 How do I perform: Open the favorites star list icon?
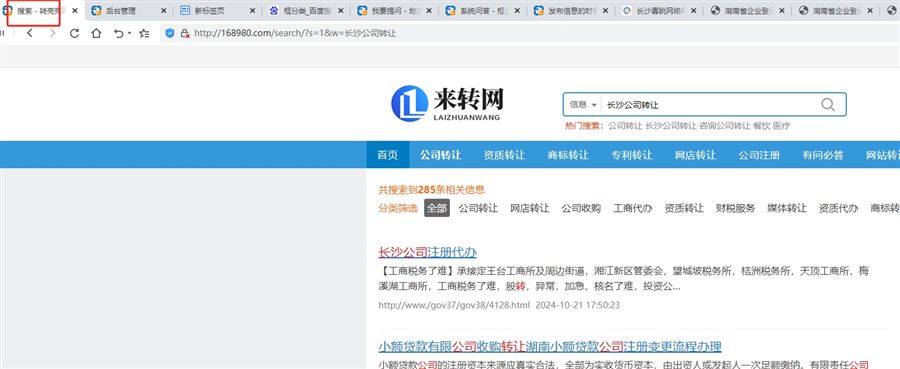[144, 33]
